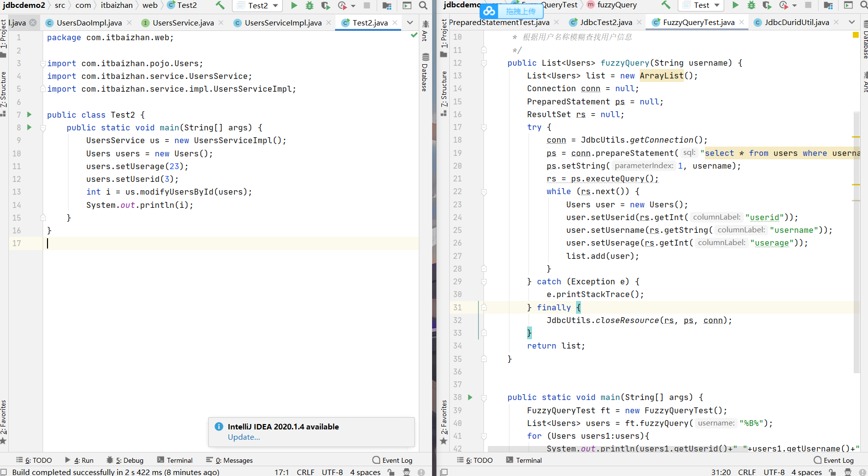Click Update link in IDEA notification
The height and width of the screenshot is (476, 868).
(243, 437)
